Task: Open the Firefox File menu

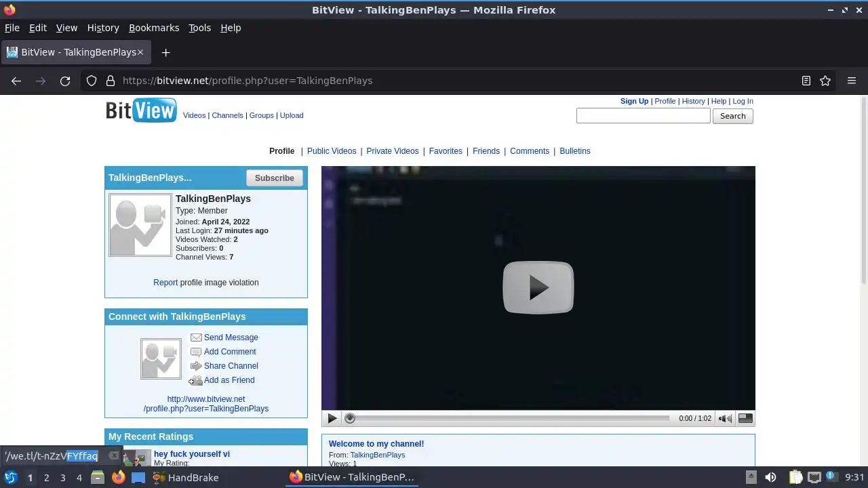Action: click(12, 28)
